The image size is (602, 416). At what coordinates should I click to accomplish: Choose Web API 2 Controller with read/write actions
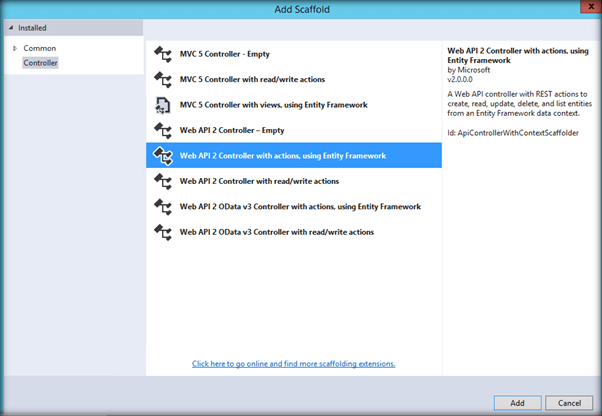pos(294,181)
